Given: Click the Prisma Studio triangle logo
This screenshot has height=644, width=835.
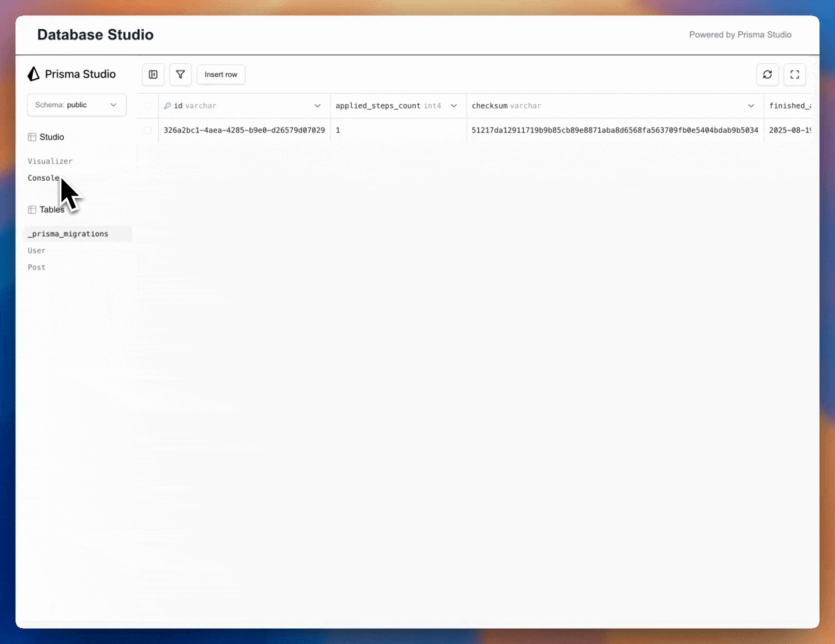Looking at the screenshot, I should point(32,73).
